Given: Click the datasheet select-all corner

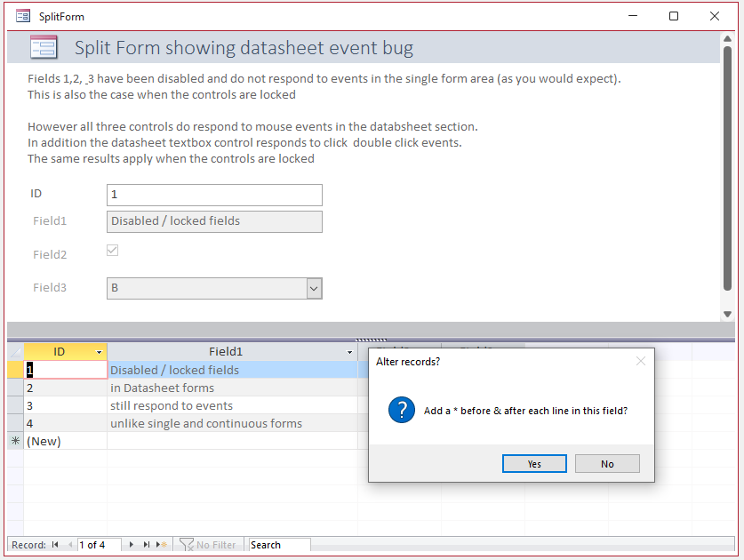Looking at the screenshot, I should (x=16, y=352).
